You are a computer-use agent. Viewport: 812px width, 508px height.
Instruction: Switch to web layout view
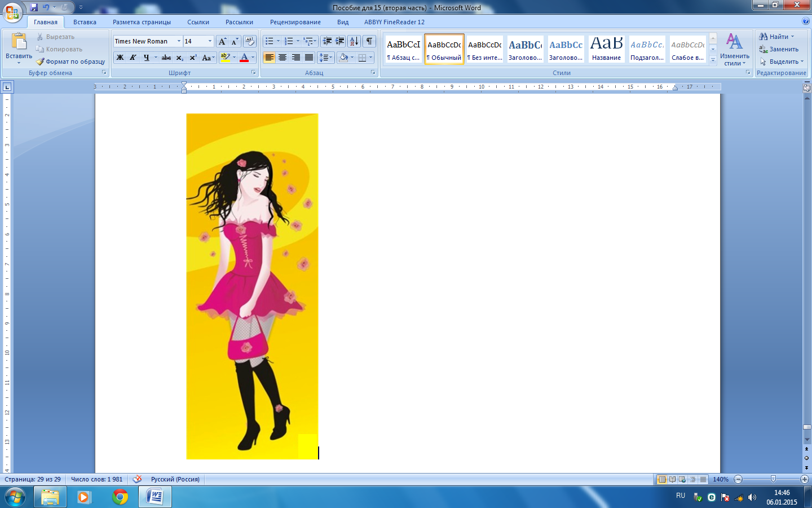tap(682, 479)
